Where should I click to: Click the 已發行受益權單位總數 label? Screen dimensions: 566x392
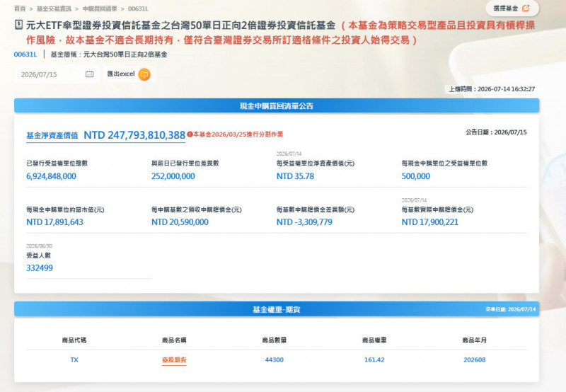pyautogui.click(x=57, y=163)
